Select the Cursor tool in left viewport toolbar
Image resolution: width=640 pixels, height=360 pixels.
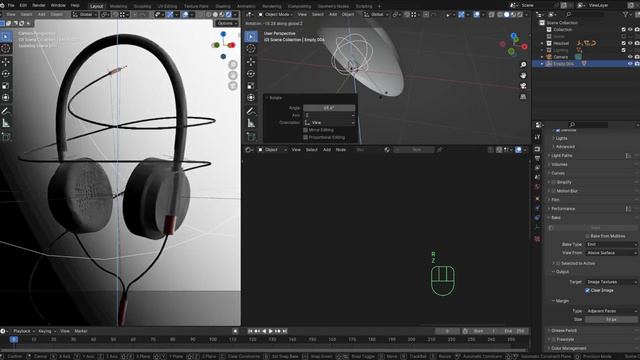tap(6, 48)
